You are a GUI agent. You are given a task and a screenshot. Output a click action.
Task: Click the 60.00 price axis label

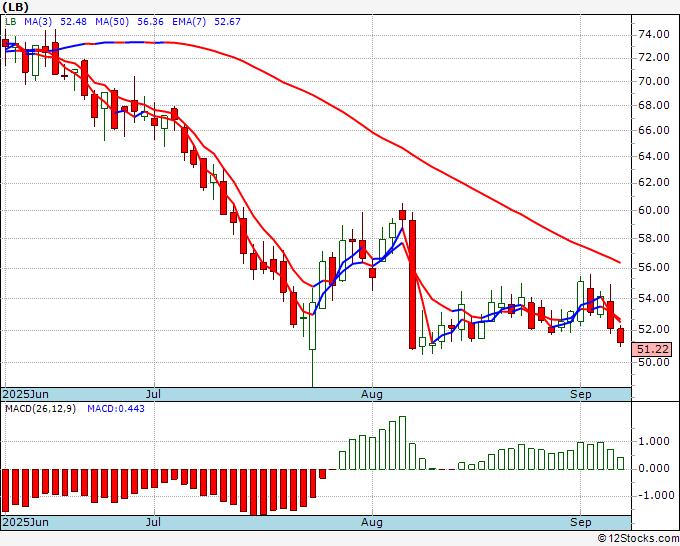coord(654,210)
